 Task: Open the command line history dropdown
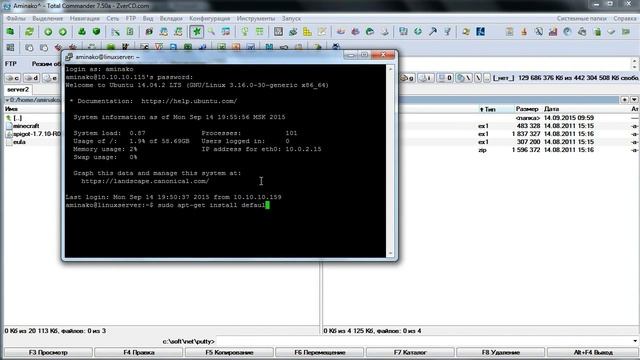635,341
